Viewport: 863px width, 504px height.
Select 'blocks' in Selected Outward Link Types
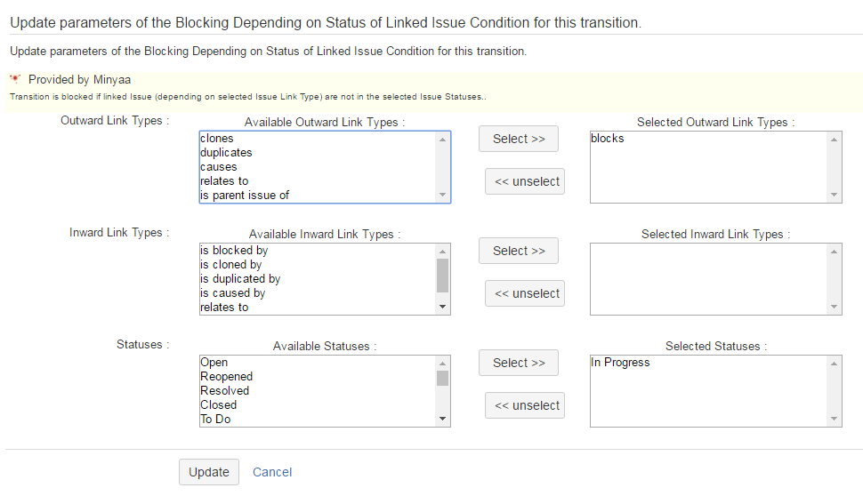pyautogui.click(x=608, y=139)
